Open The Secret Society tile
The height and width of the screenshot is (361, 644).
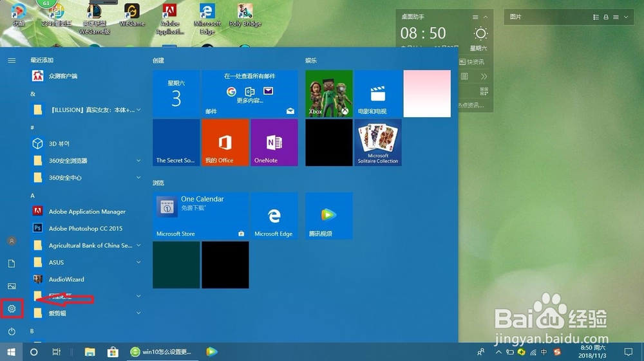pyautogui.click(x=176, y=142)
